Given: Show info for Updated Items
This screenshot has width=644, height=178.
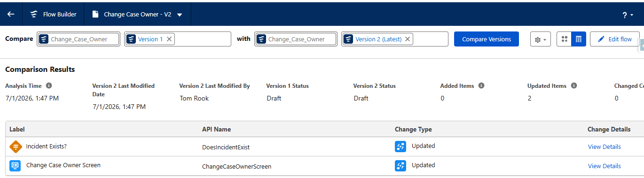Looking at the screenshot, I should click(x=573, y=86).
